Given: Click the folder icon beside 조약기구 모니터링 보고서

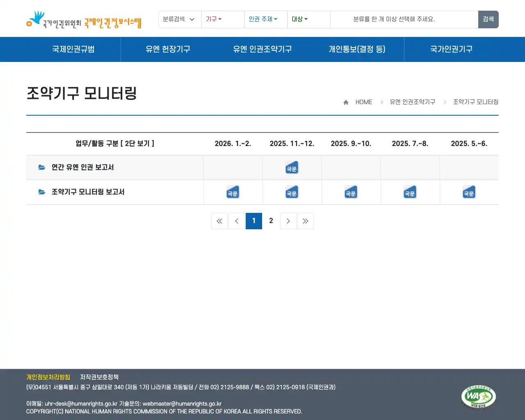Looking at the screenshot, I should click(x=42, y=192).
